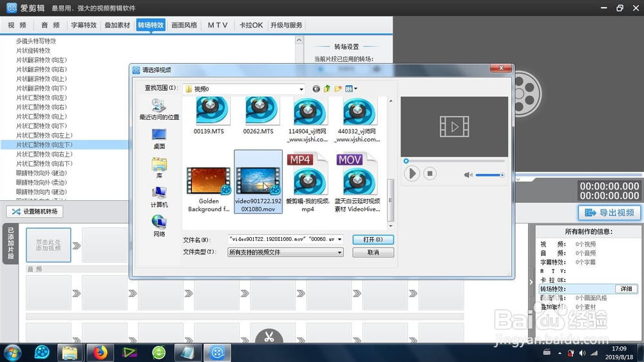Expand the 查找范围 folder dropdown

click(x=301, y=89)
